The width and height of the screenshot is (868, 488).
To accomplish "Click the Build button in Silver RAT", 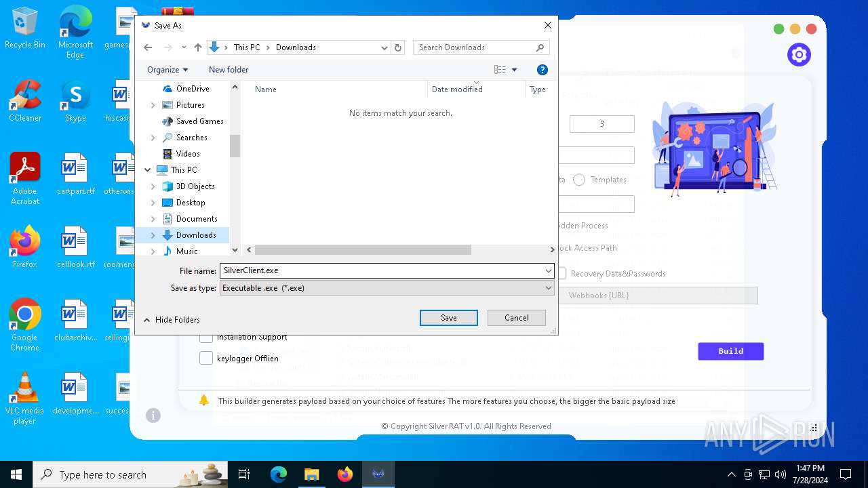I will point(731,351).
